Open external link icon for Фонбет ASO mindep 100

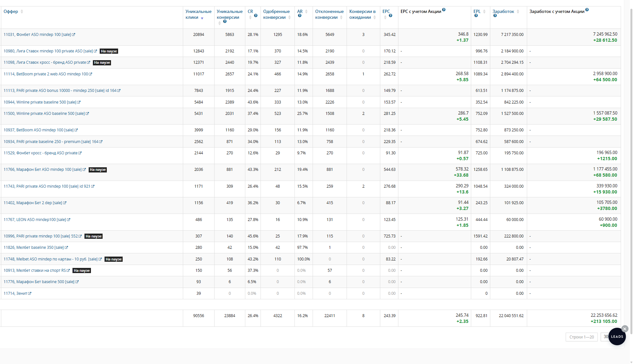coord(73,35)
